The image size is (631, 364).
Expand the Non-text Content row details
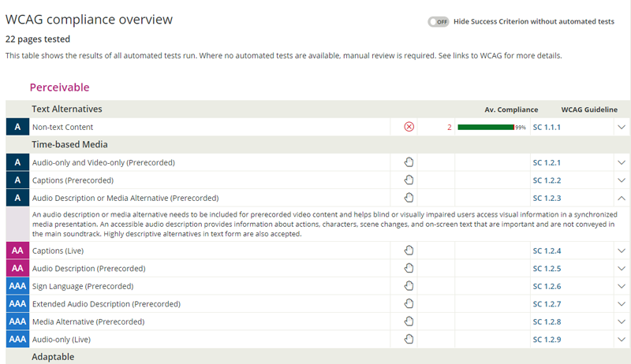[x=621, y=127]
